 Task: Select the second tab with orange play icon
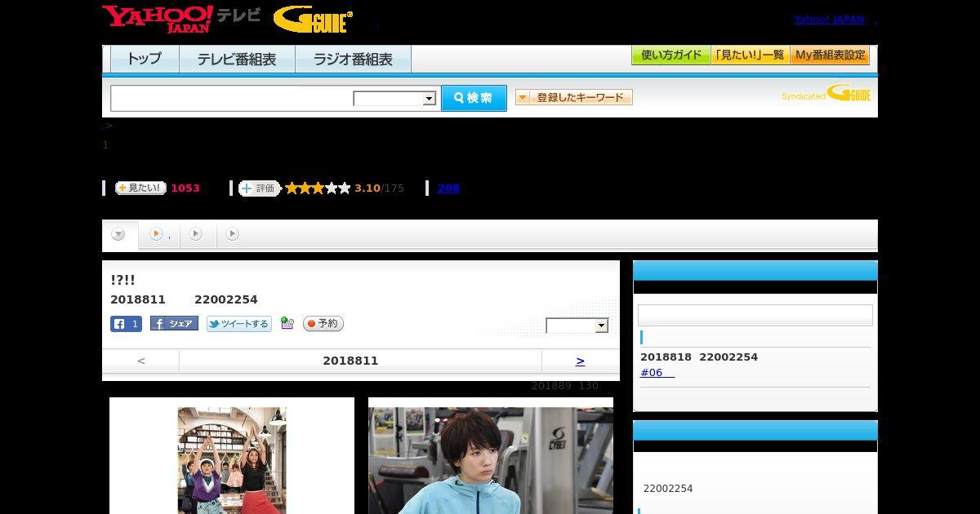(159, 235)
